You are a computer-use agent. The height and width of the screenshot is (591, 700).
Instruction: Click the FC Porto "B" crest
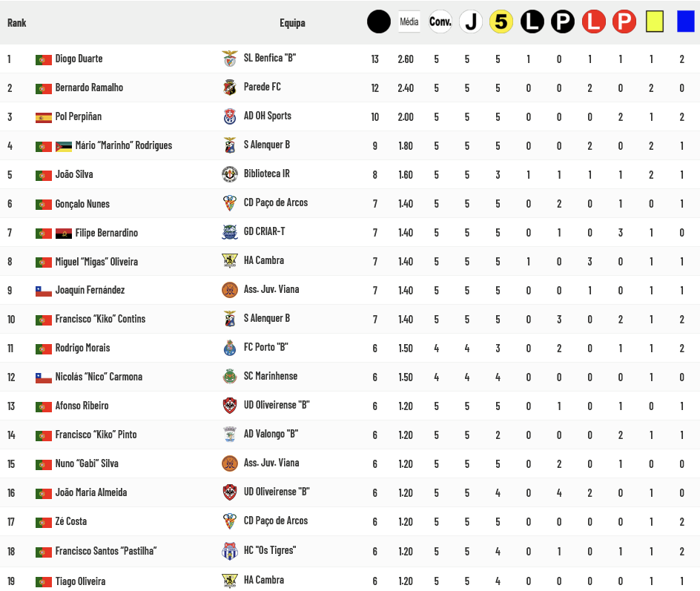click(x=229, y=348)
